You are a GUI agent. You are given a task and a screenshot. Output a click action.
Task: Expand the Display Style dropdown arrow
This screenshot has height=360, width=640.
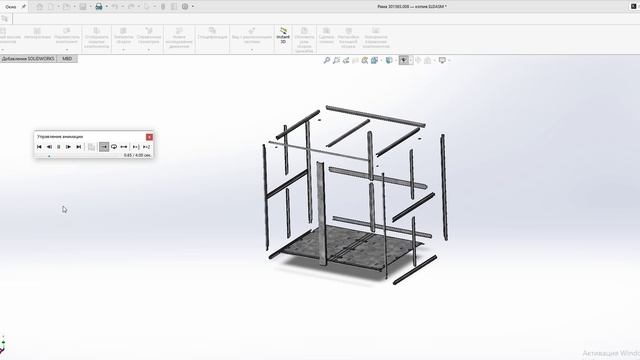pos(396,60)
